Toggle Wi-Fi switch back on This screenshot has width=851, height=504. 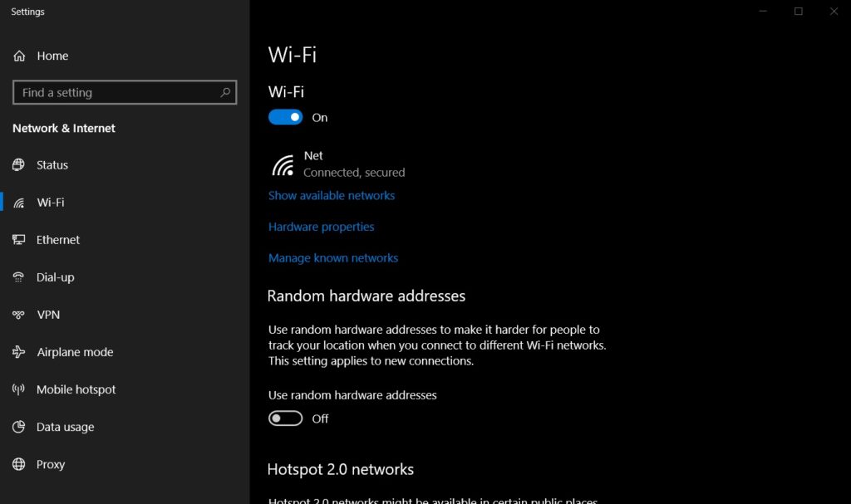(x=285, y=117)
